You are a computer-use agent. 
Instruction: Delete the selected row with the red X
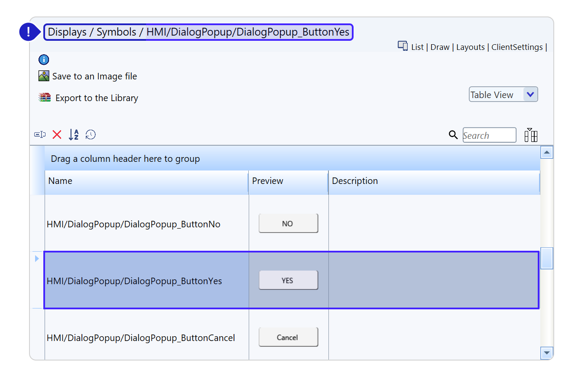(x=57, y=135)
